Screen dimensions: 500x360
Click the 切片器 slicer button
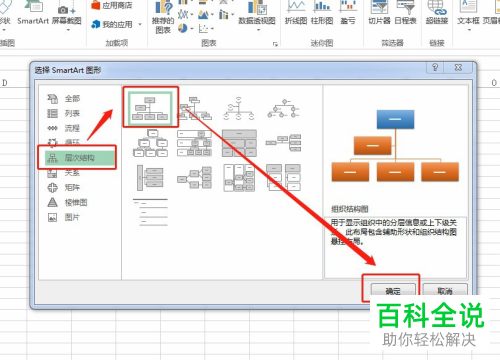[x=379, y=13]
